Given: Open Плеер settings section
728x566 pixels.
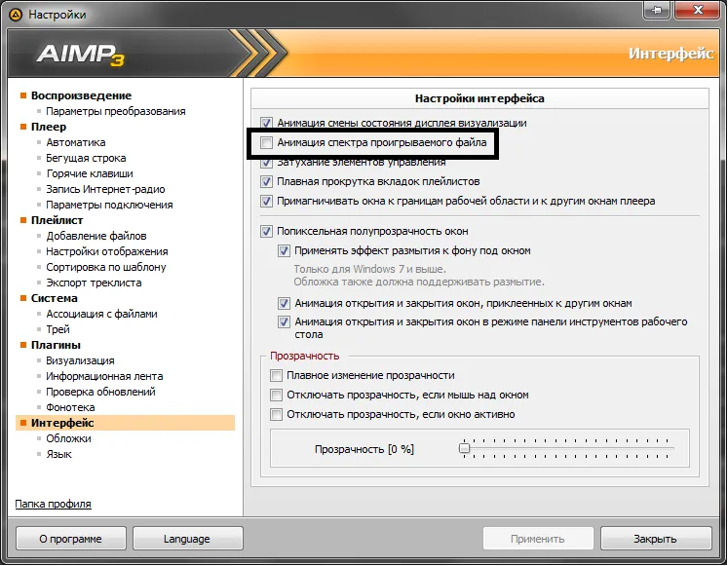Looking at the screenshot, I should pyautogui.click(x=49, y=127).
